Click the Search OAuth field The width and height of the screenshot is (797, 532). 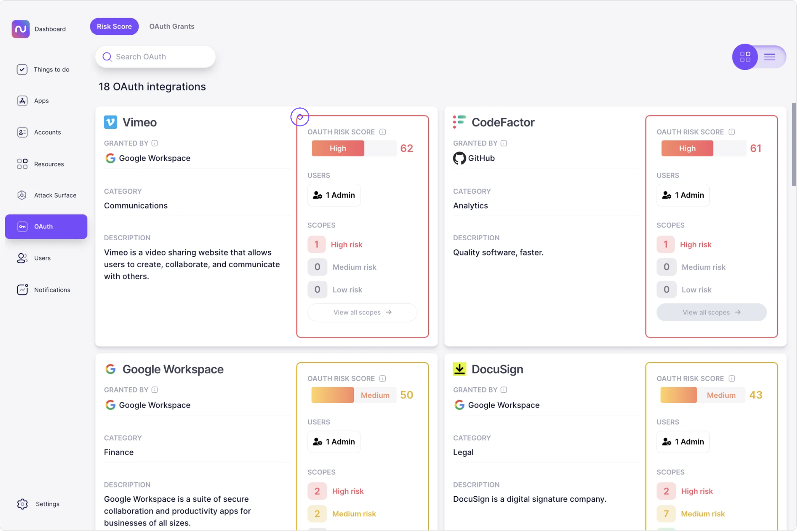pyautogui.click(x=155, y=57)
